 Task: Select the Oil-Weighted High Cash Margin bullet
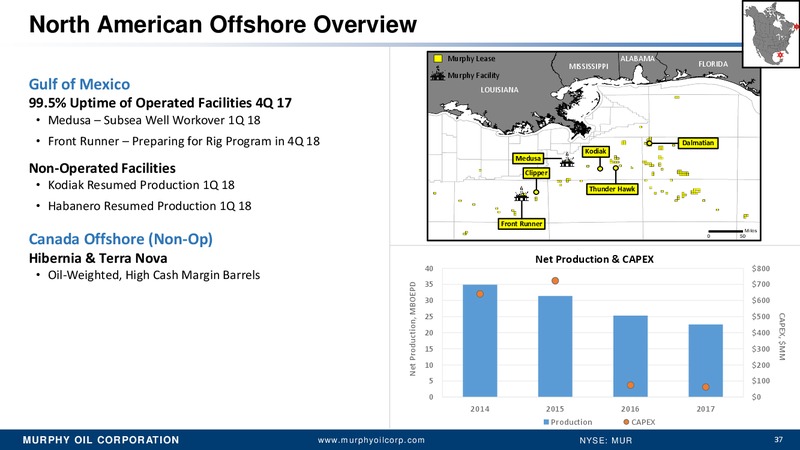click(x=154, y=275)
